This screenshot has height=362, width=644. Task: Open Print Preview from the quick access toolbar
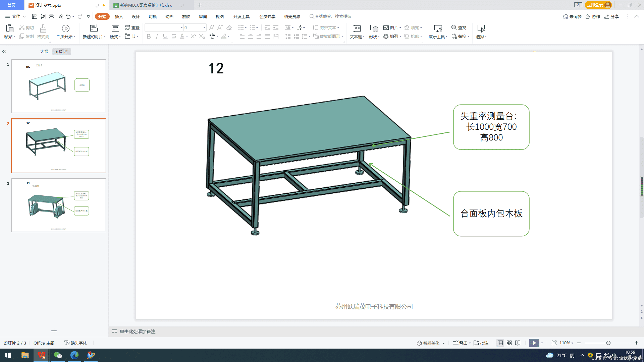pos(60,16)
